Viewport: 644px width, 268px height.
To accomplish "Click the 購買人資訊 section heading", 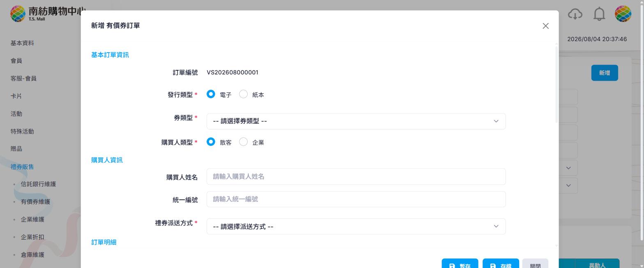I will [107, 160].
